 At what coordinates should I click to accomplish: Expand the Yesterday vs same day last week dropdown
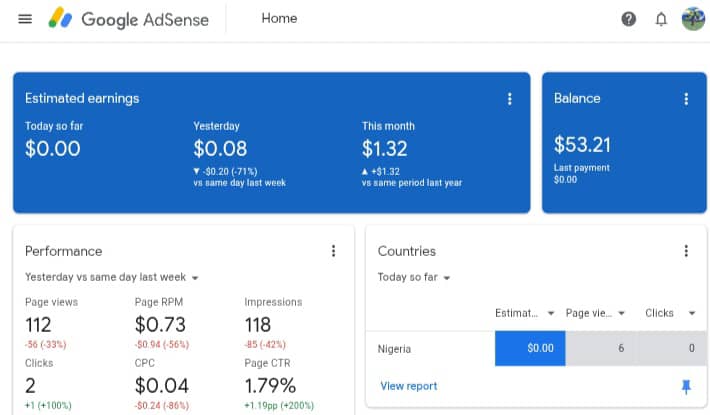tap(112, 277)
